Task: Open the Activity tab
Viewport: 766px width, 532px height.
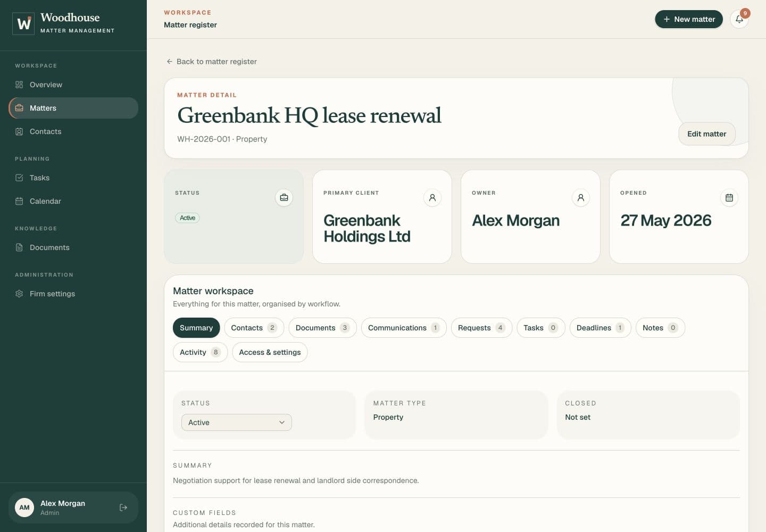Action: pos(200,352)
